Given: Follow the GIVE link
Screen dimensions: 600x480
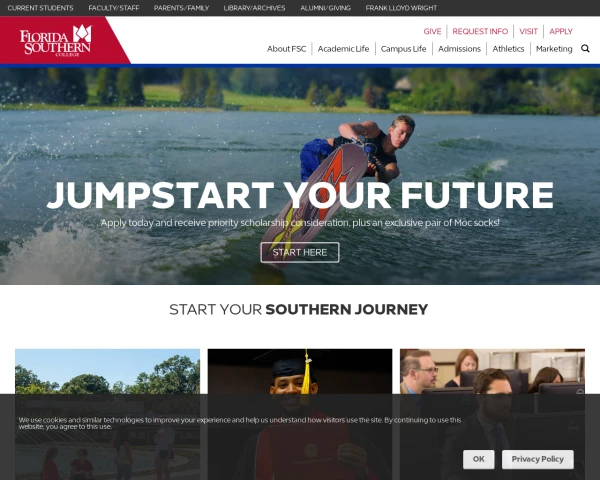Looking at the screenshot, I should click(x=432, y=31).
